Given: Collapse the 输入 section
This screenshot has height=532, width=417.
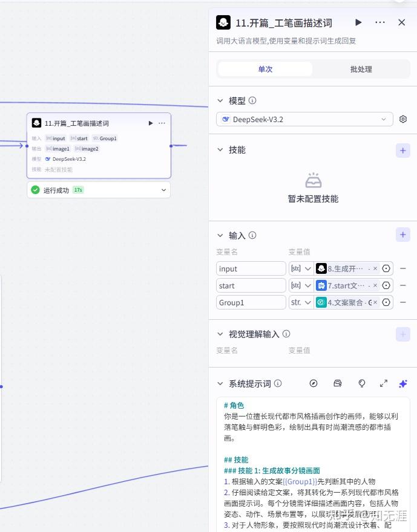Looking at the screenshot, I should coord(220,235).
